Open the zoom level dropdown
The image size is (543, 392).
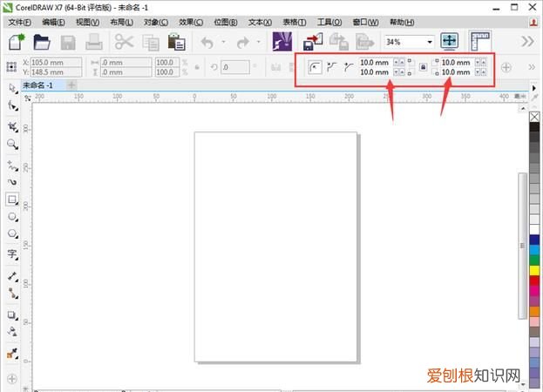[x=430, y=42]
